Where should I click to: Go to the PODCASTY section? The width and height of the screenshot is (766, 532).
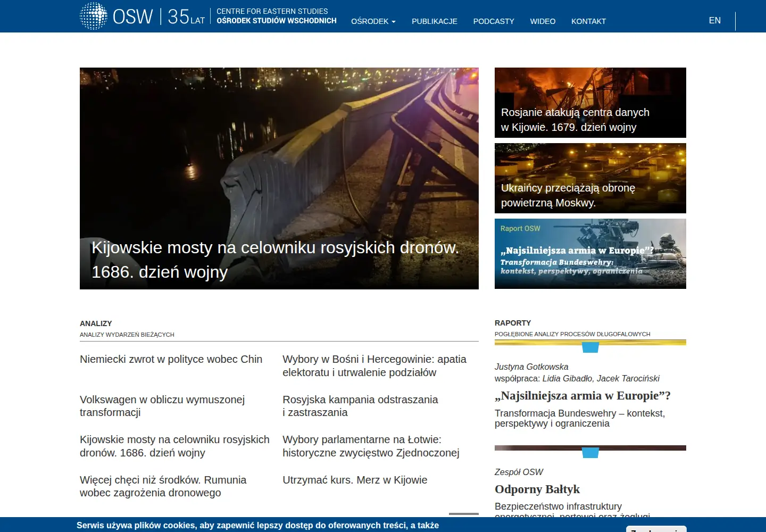tap(494, 21)
